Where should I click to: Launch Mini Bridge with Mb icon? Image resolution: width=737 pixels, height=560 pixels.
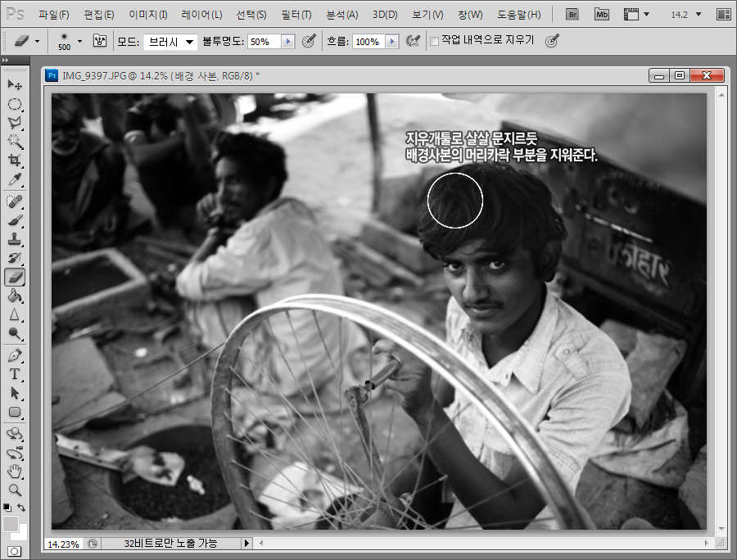coord(602,15)
